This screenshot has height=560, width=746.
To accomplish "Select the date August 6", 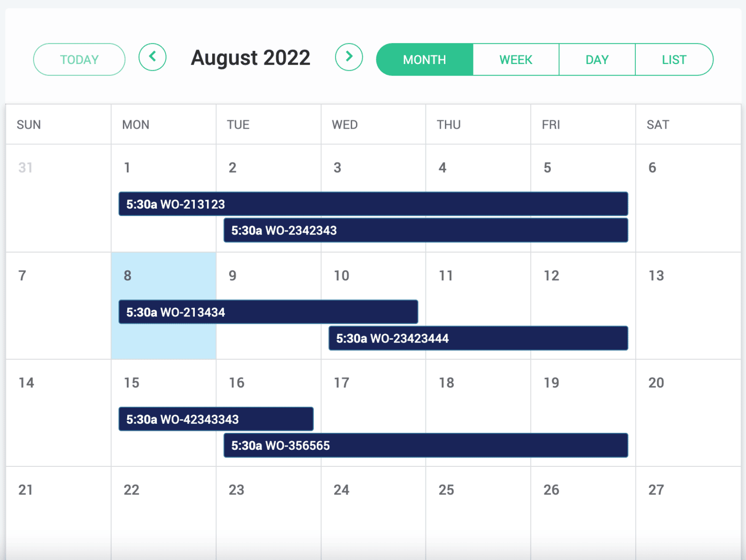I will 652,168.
